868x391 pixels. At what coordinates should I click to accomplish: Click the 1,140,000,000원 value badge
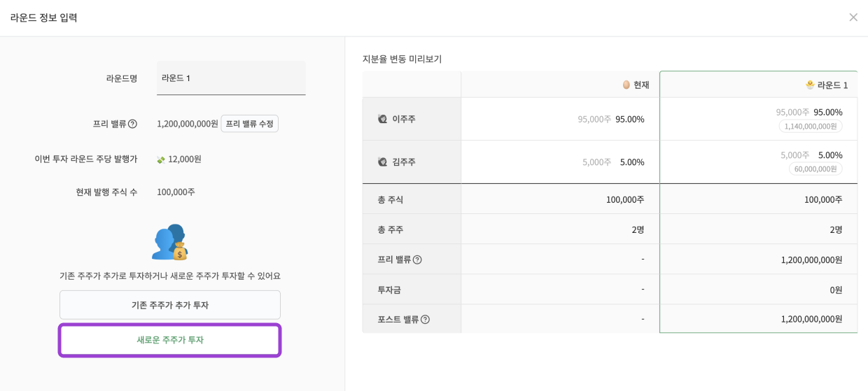pyautogui.click(x=810, y=127)
